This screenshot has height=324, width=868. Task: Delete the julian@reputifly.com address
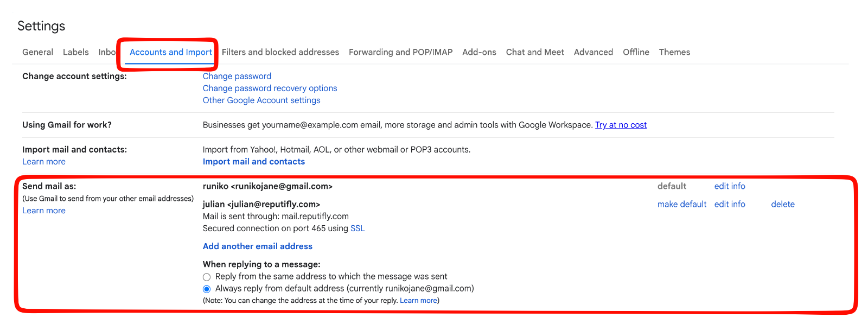[x=783, y=204]
